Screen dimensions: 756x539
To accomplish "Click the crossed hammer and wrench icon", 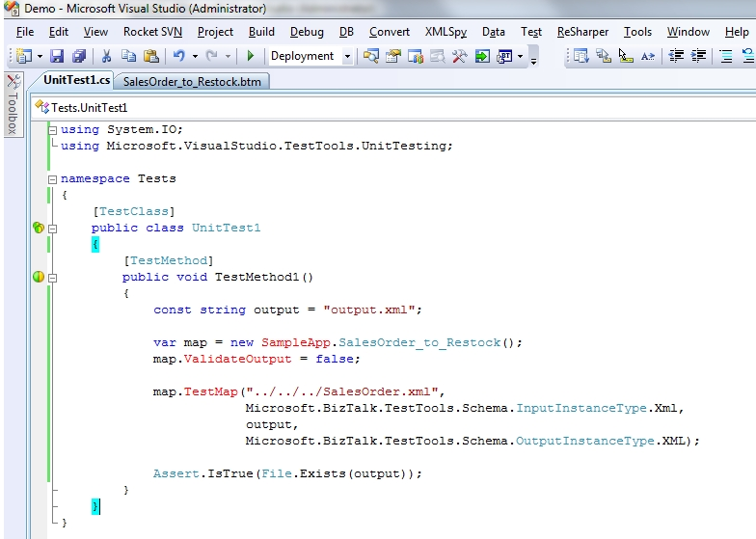I will pyautogui.click(x=459, y=56).
